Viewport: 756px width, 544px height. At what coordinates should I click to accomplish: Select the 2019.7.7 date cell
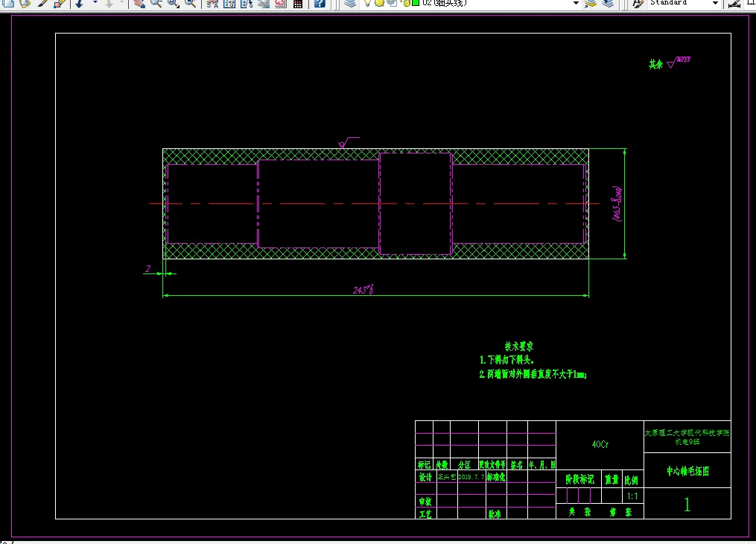[471, 477]
